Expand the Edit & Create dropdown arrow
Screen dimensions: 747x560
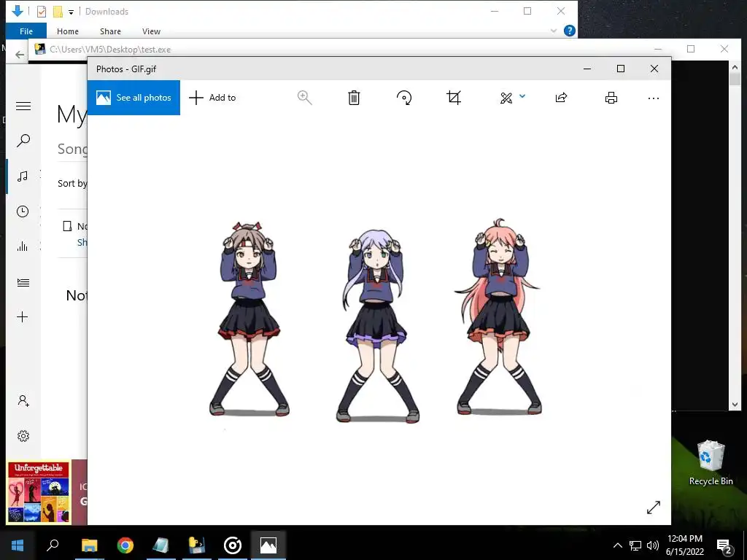pos(522,96)
